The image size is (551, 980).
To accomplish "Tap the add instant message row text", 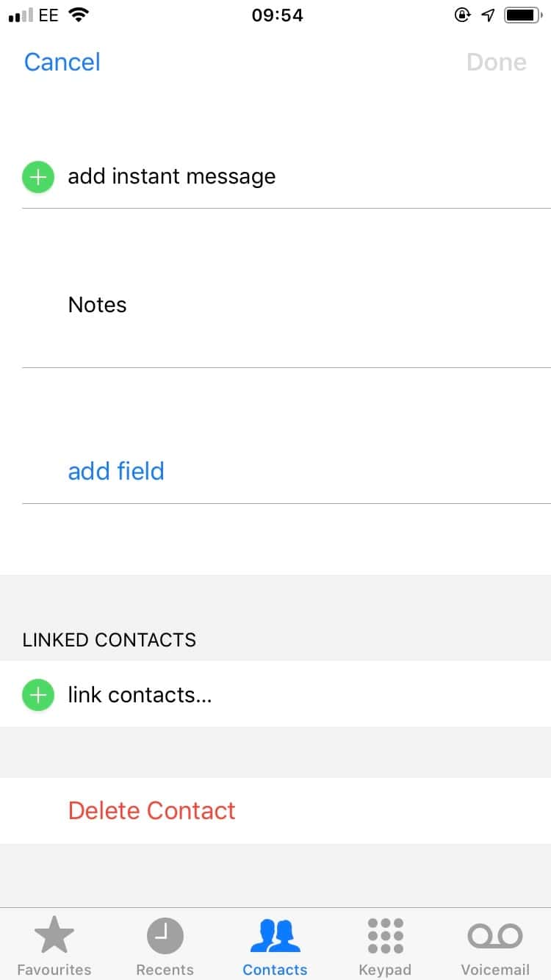I will 172,177.
